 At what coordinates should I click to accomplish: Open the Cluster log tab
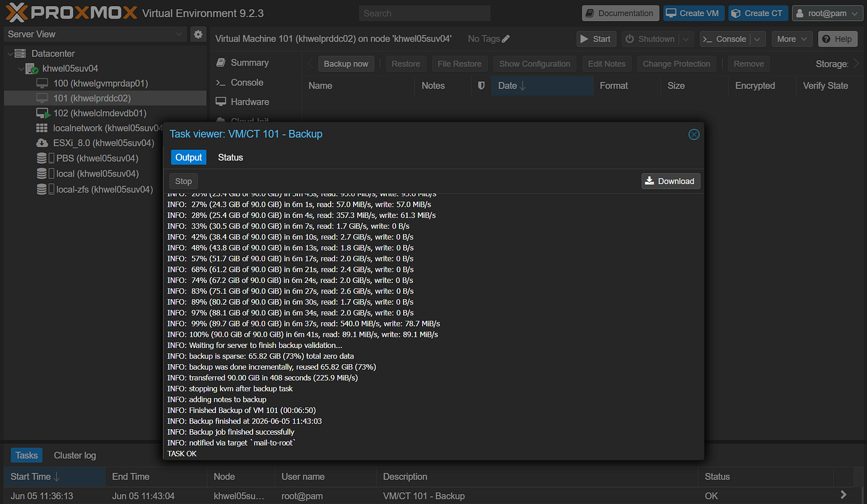75,455
